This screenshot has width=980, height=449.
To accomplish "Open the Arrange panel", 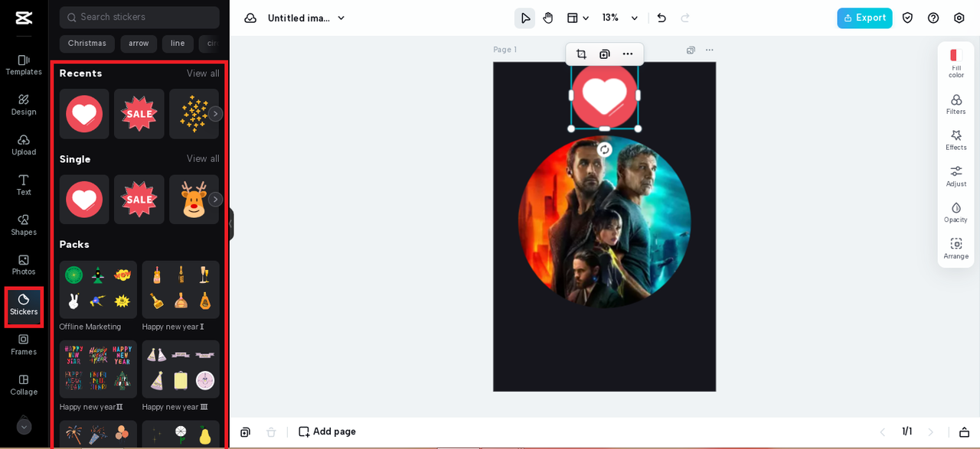I will coord(955,249).
